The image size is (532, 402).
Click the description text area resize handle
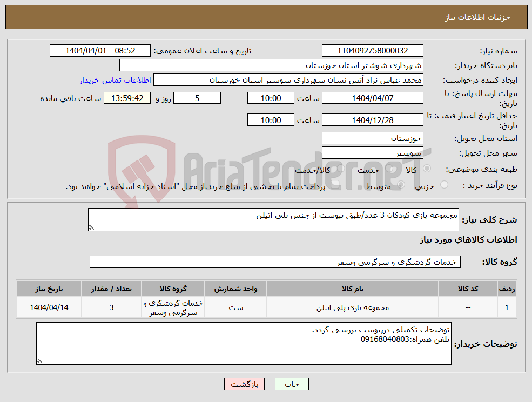click(x=91, y=228)
